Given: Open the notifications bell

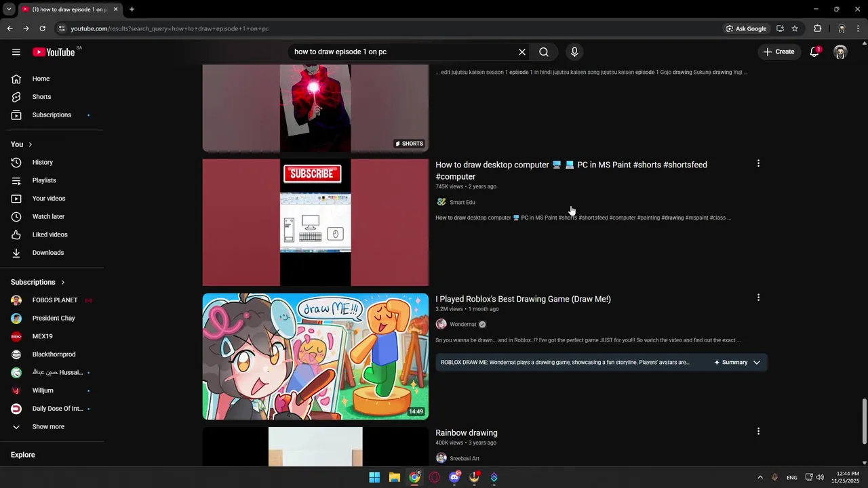Looking at the screenshot, I should (814, 52).
